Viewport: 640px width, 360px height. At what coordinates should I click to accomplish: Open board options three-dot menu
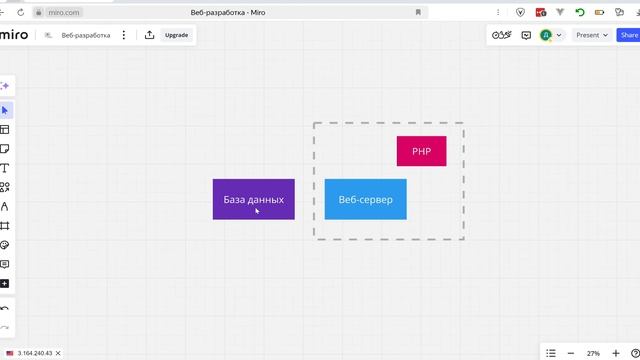[x=124, y=35]
